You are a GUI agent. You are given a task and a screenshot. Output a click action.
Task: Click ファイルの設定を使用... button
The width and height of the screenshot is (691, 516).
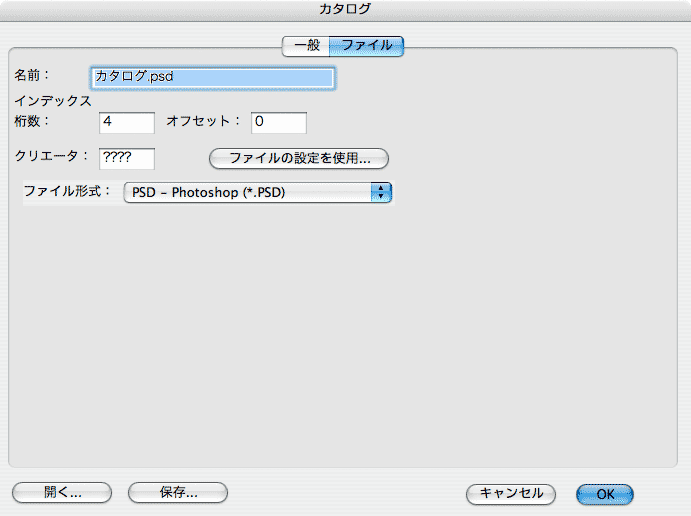[x=299, y=159]
